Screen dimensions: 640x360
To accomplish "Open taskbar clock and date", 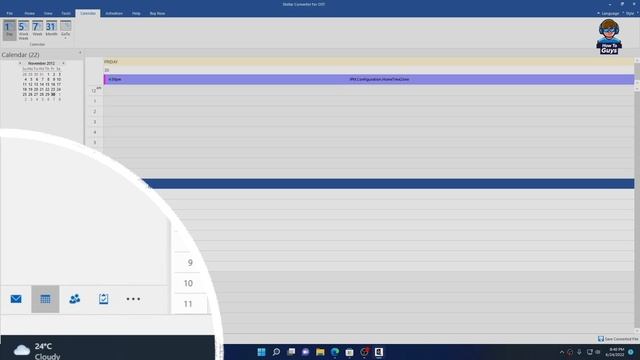I will [x=615, y=352].
